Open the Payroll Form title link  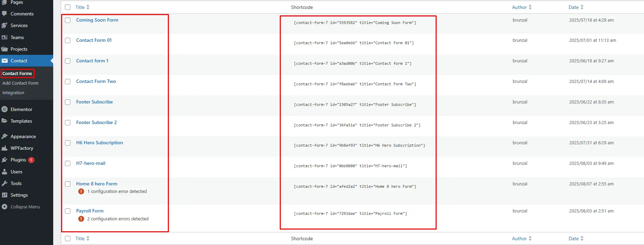(90, 211)
